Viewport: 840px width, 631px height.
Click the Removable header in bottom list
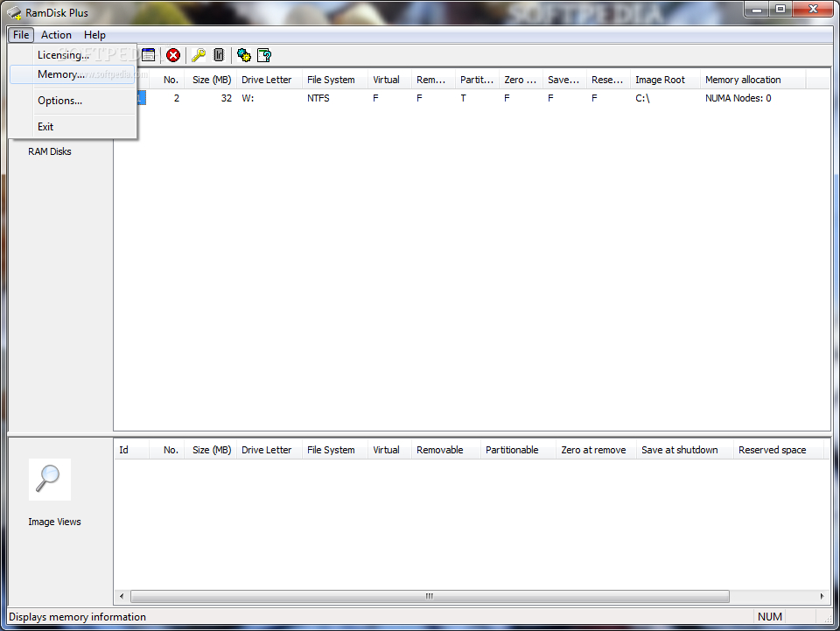446,450
